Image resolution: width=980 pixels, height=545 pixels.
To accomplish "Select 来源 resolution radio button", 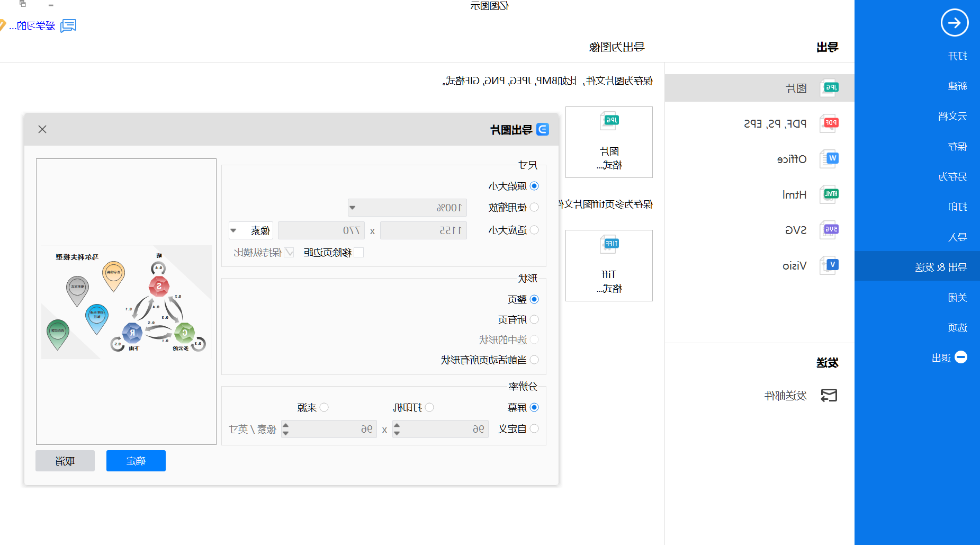I will pyautogui.click(x=324, y=407).
